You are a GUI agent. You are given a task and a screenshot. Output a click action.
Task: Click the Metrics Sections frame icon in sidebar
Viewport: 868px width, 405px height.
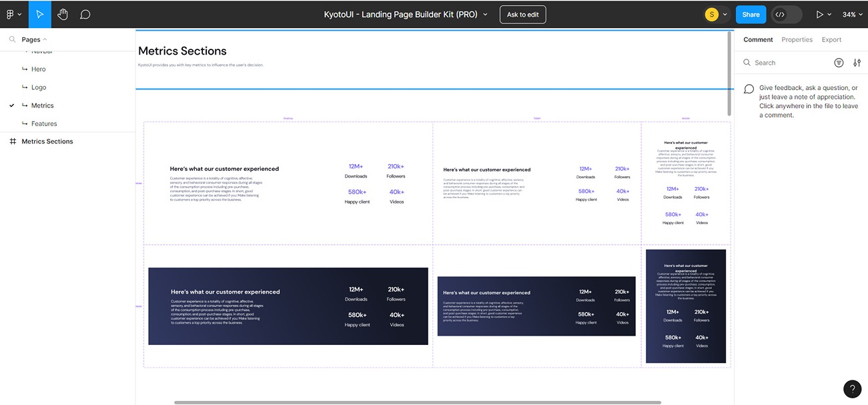(x=15, y=141)
